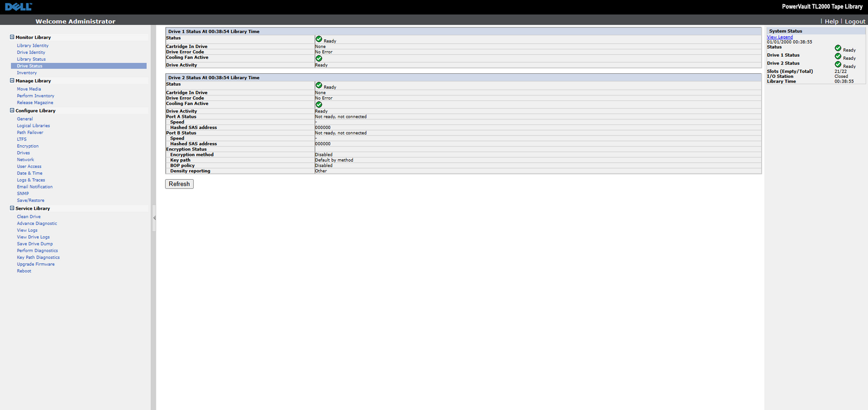Open Logs & Traces settings
868x410 pixels.
[x=31, y=180]
